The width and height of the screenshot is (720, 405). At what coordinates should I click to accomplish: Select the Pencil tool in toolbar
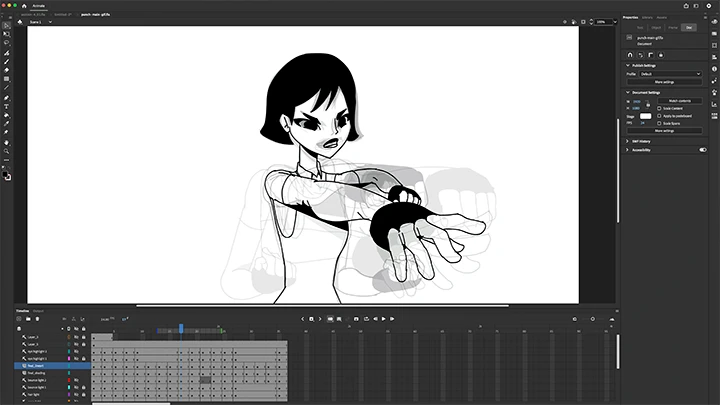tap(6, 98)
